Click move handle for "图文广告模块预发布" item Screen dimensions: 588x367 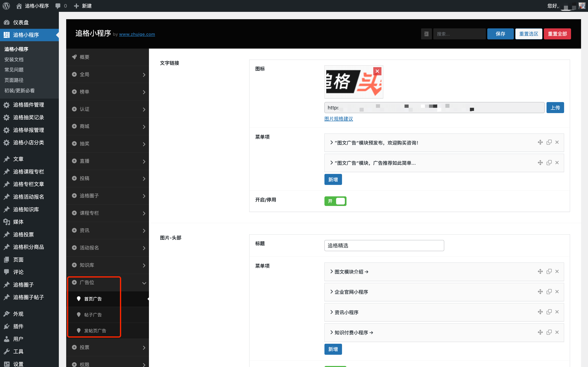tap(540, 142)
